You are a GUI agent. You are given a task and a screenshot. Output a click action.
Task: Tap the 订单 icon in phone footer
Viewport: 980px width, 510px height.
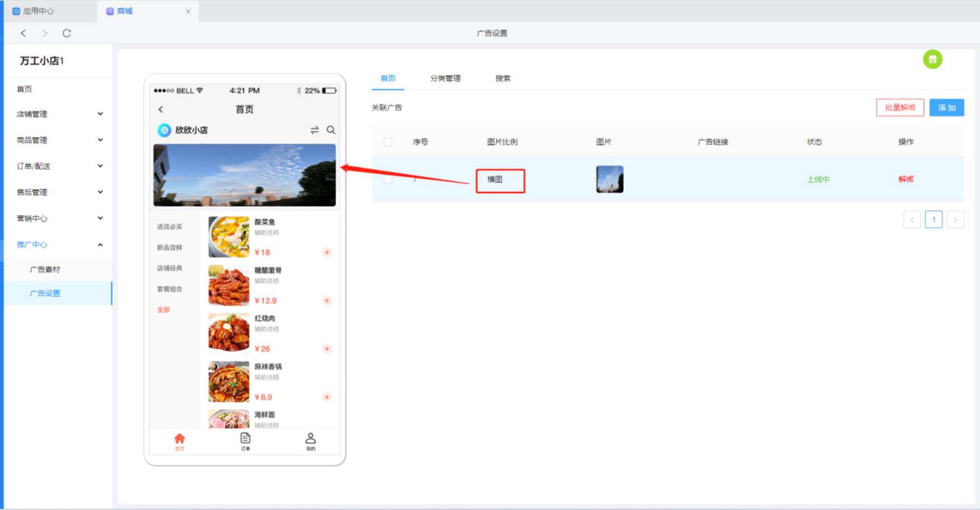pos(245,440)
